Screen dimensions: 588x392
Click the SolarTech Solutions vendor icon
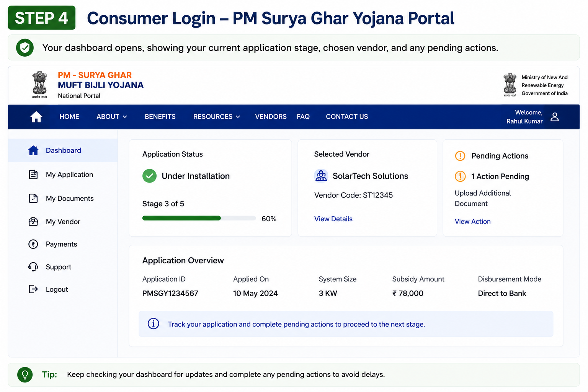coord(321,176)
